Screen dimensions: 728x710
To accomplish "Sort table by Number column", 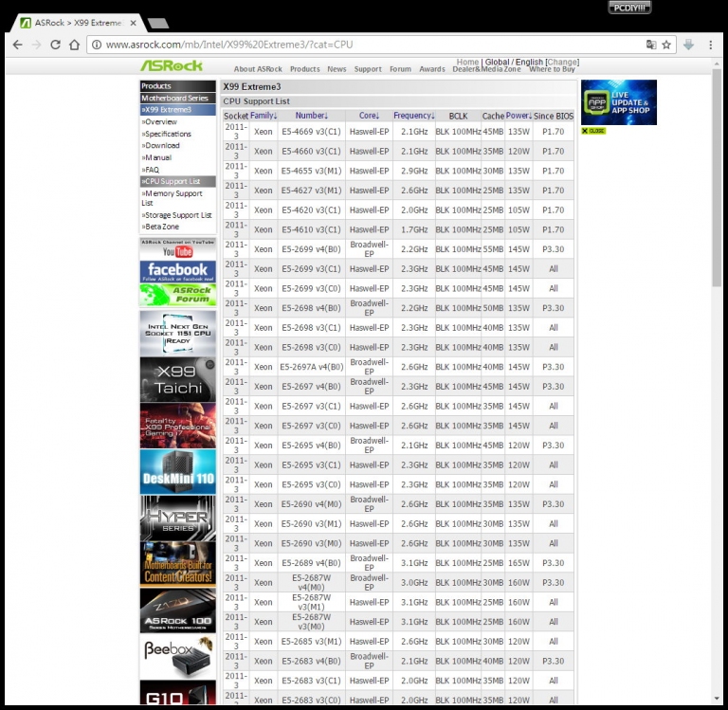I will [312, 115].
